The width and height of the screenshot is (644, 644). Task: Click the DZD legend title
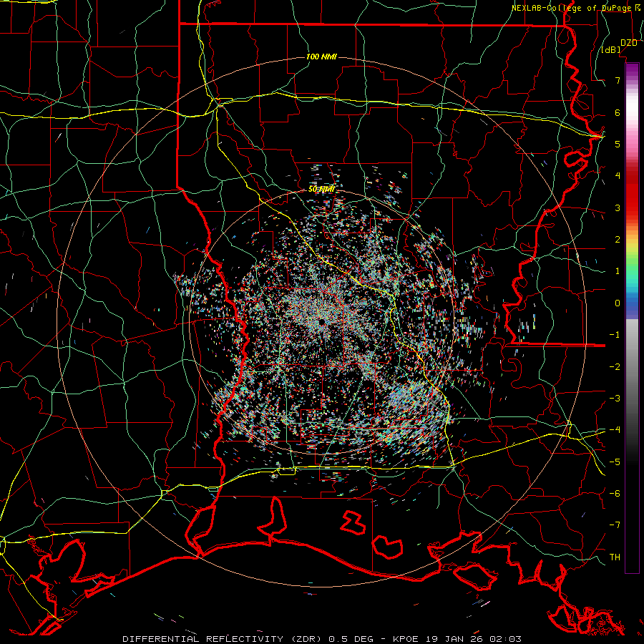629,43
